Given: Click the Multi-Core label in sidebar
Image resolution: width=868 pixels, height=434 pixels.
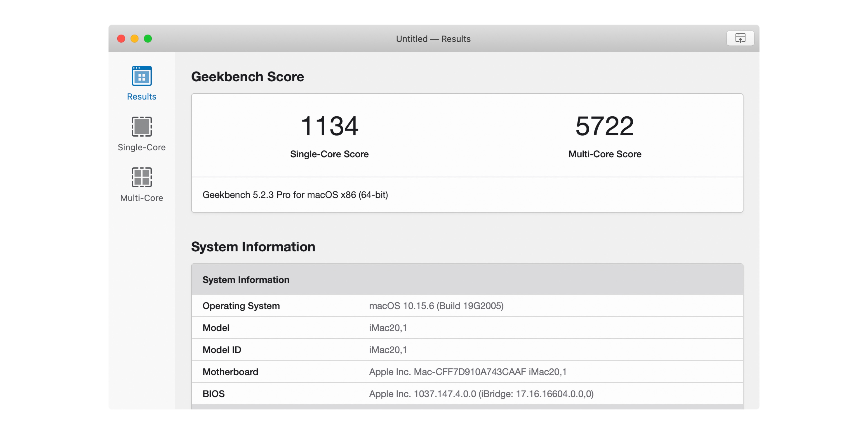Looking at the screenshot, I should click(x=142, y=198).
